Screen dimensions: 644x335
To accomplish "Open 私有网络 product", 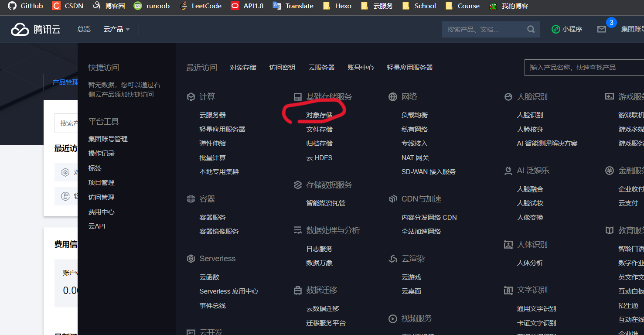I will [x=414, y=130].
